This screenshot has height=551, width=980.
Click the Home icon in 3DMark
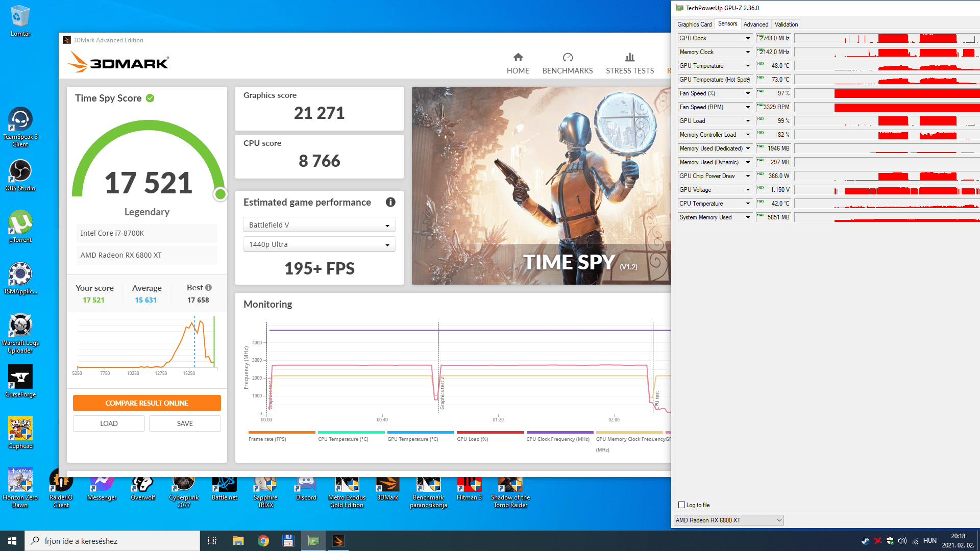pyautogui.click(x=518, y=57)
